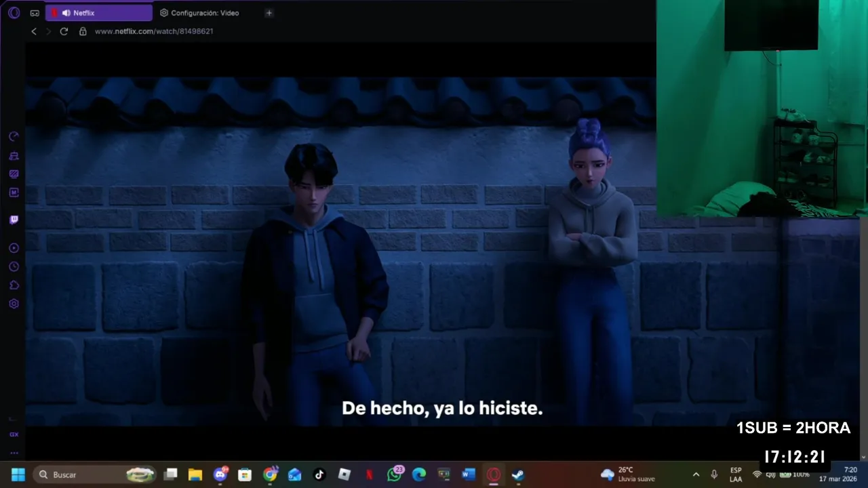This screenshot has width=868, height=488.
Task: Click microphone icon in system tray
Action: [x=714, y=474]
